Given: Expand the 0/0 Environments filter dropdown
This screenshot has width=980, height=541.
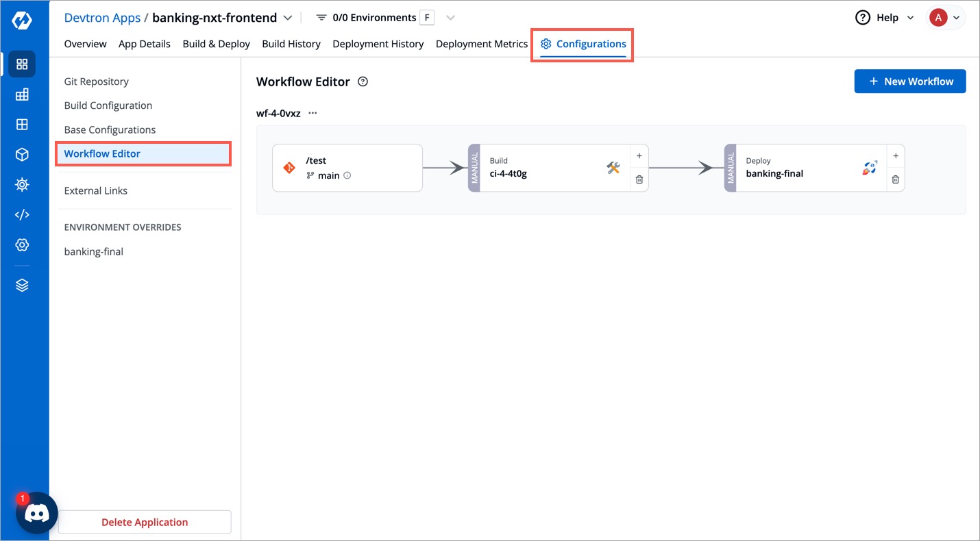Looking at the screenshot, I should 450,17.
